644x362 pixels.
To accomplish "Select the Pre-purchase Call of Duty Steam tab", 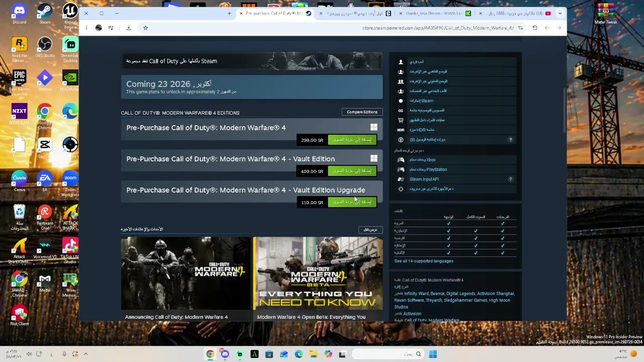I will point(276,14).
